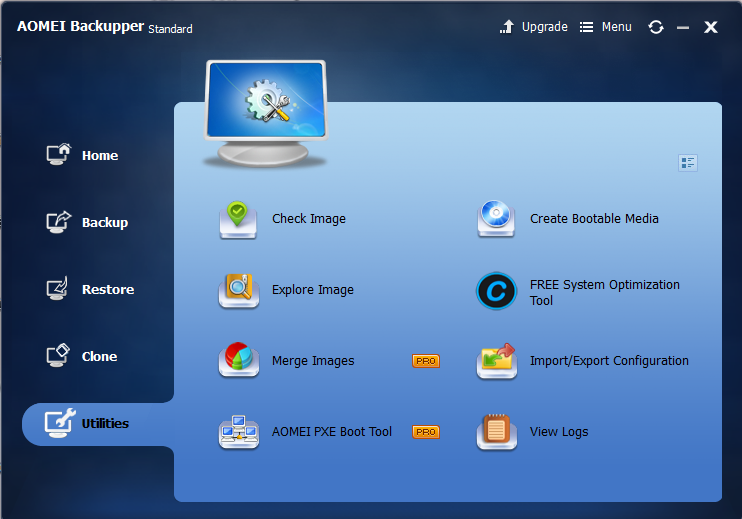
Task: Click the Import/Export Configuration folder icon
Action: coord(497,361)
